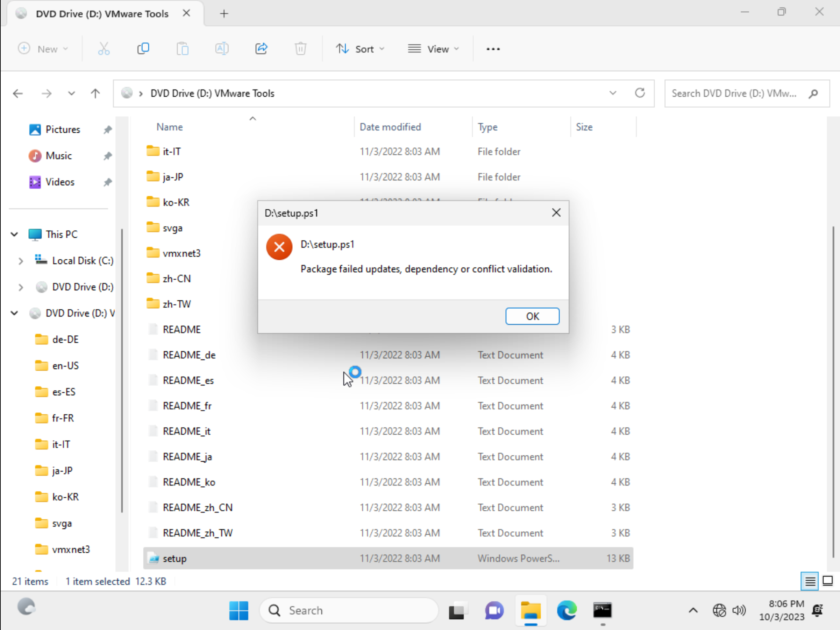The height and width of the screenshot is (630, 840).
Task: Open the command prompt from the taskbar
Action: point(602,610)
